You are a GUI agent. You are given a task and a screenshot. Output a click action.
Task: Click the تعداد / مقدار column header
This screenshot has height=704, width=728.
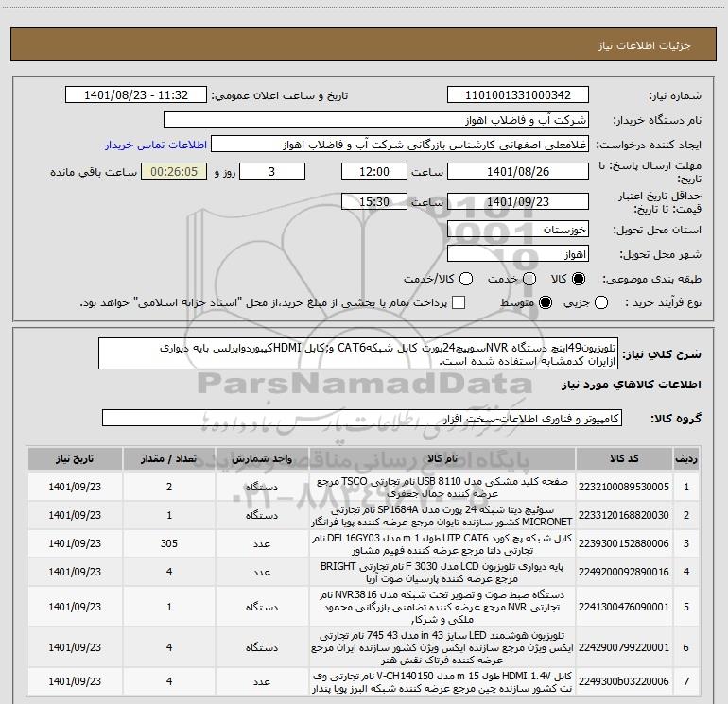click(169, 458)
